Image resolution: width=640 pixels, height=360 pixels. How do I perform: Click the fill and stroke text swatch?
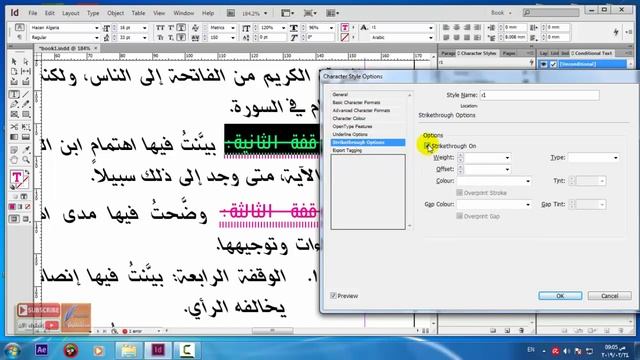point(18,180)
